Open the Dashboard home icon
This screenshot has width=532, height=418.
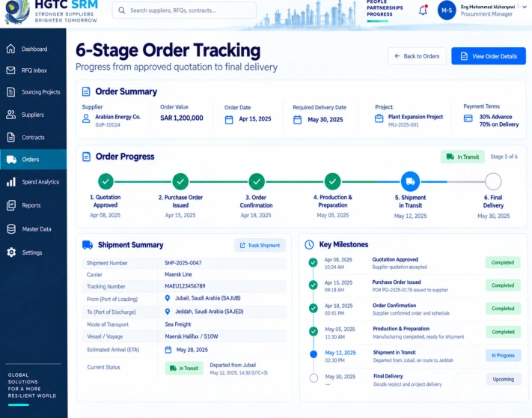click(11, 49)
